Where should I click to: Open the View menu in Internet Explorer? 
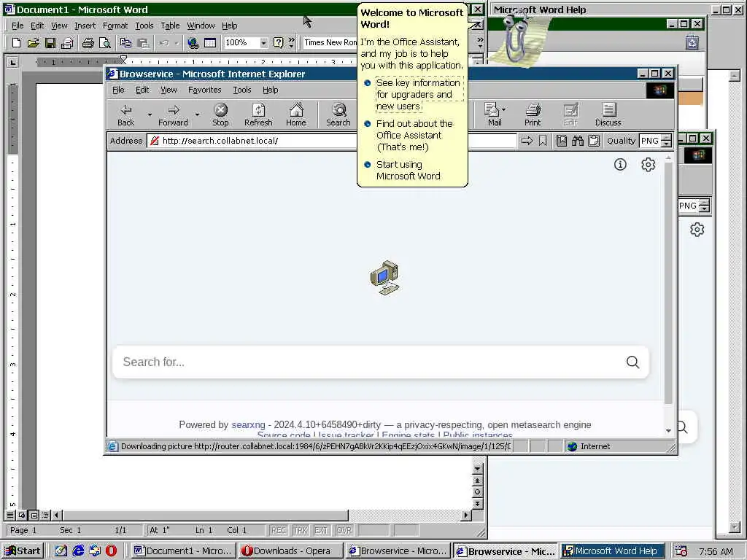click(x=169, y=90)
